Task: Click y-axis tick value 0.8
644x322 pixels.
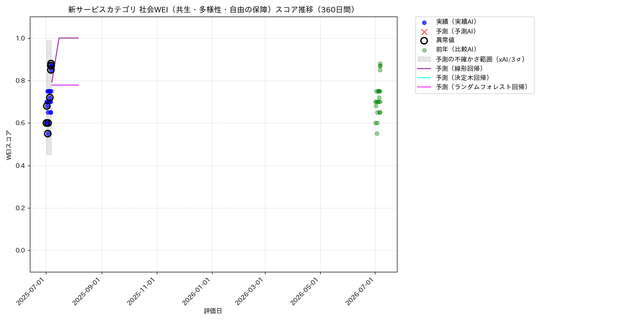Action: point(20,80)
